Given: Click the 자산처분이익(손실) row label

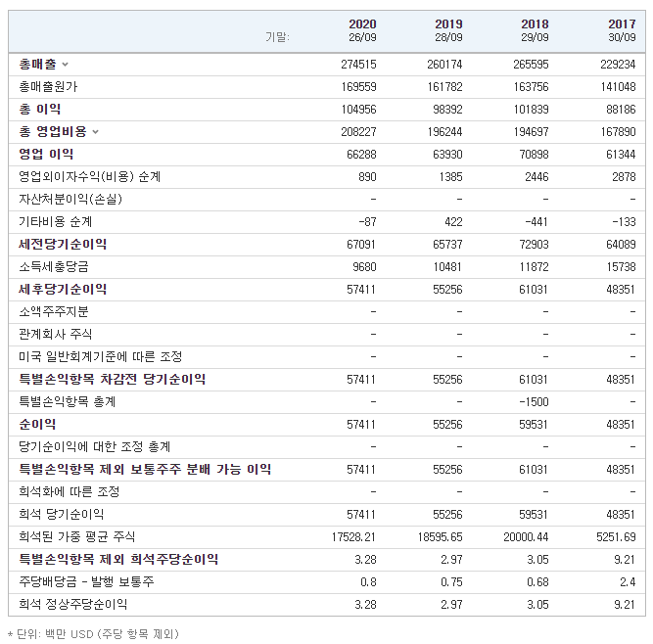Looking at the screenshot, I should tap(70, 199).
